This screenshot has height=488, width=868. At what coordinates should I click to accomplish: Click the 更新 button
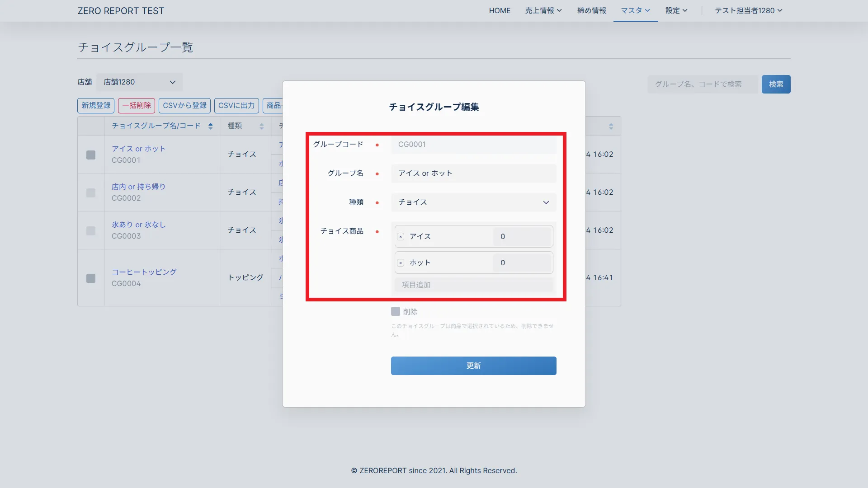coord(473,366)
